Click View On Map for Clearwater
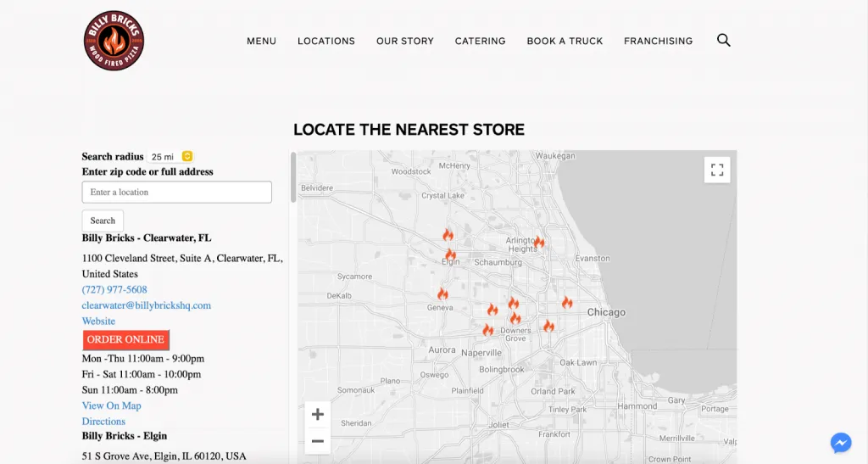This screenshot has height=464, width=868. (x=111, y=405)
